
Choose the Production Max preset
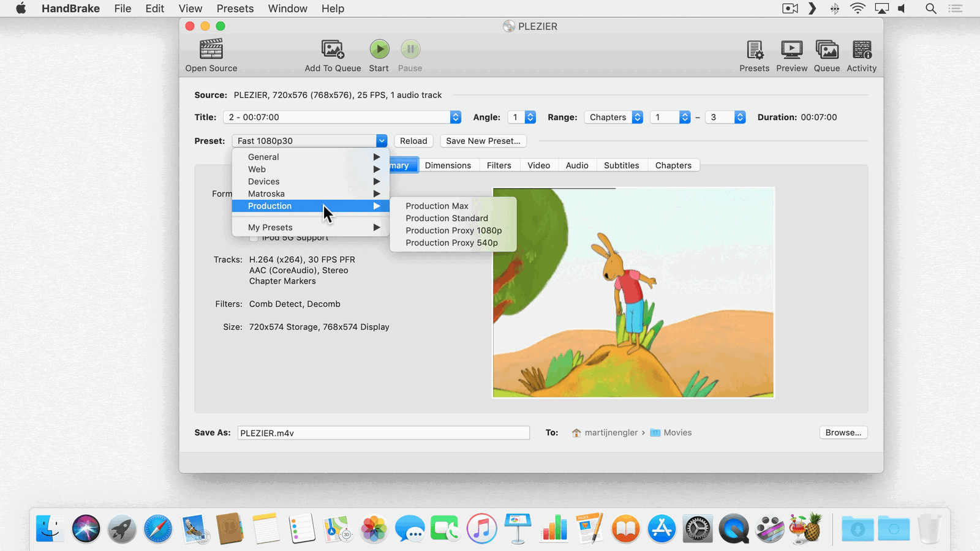coord(453,206)
